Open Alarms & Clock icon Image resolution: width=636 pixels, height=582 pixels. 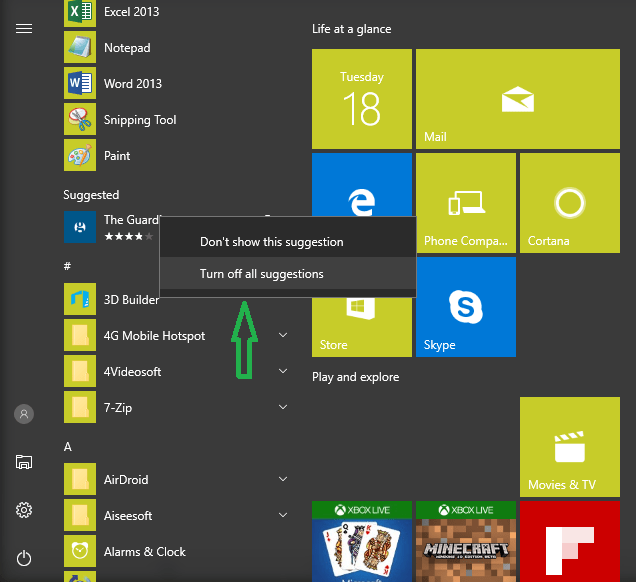(80, 551)
